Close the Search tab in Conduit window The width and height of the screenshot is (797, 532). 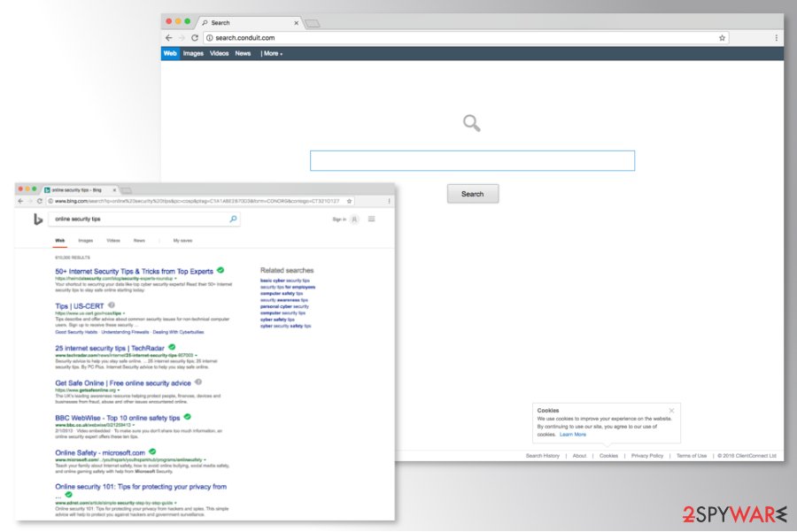(x=297, y=23)
